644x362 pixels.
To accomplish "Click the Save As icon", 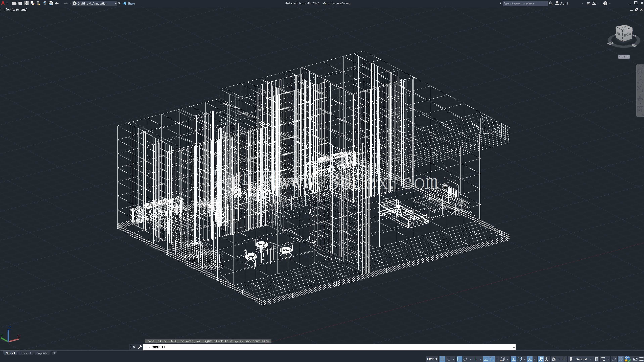I will (32, 3).
